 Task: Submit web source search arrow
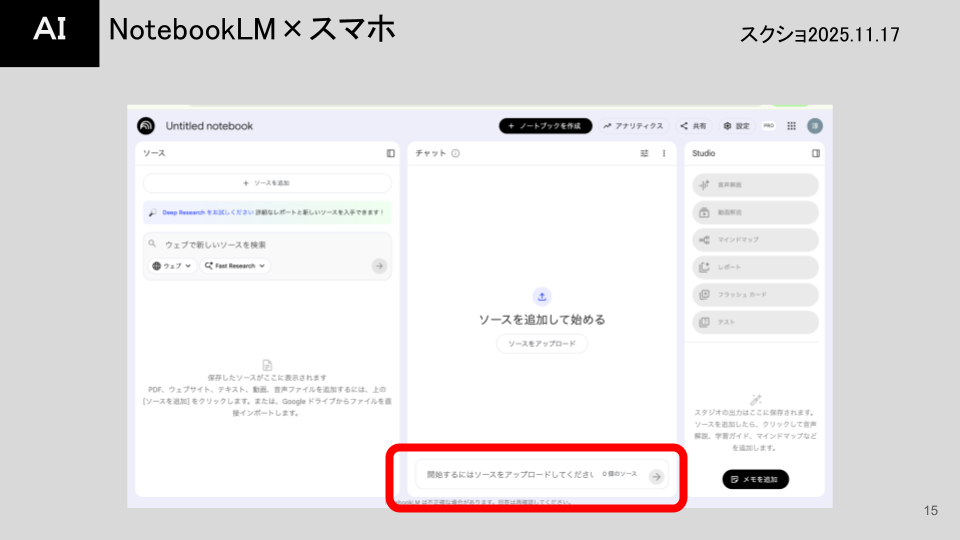tap(379, 266)
